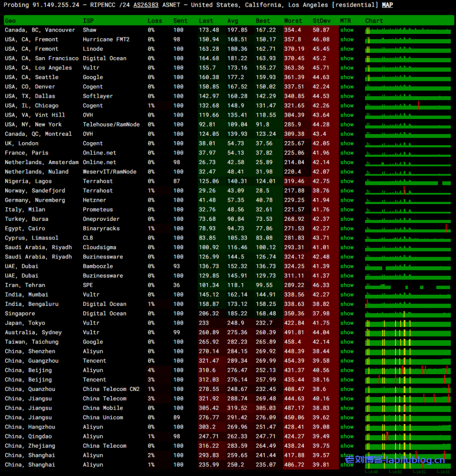
Task: Click the chart for Chicago Cogent row
Action: tap(408, 106)
